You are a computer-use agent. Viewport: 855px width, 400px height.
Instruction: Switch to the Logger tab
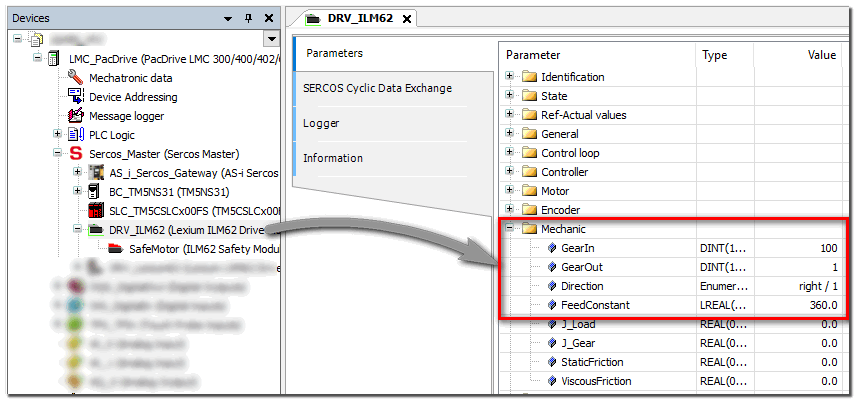pos(321,123)
